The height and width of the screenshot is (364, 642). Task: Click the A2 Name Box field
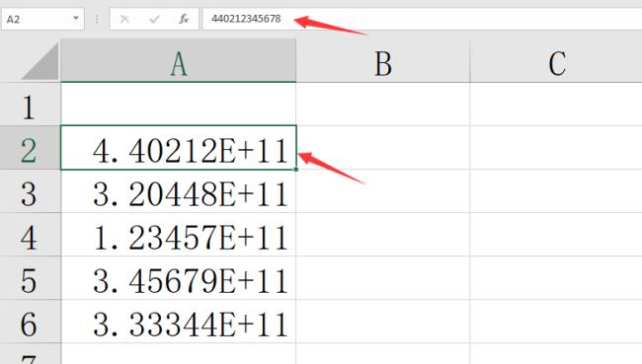(x=42, y=19)
